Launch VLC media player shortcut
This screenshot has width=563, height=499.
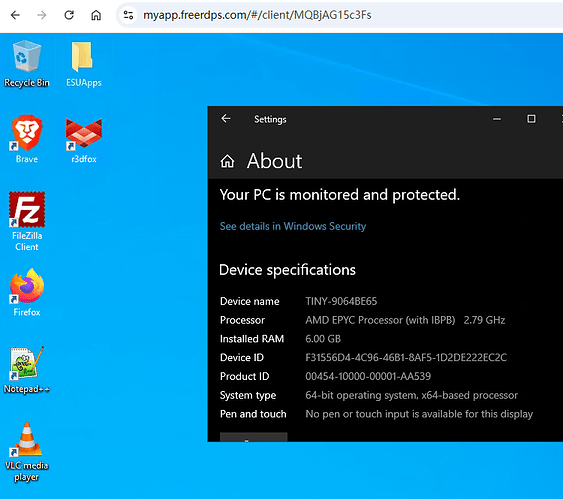pyautogui.click(x=27, y=452)
